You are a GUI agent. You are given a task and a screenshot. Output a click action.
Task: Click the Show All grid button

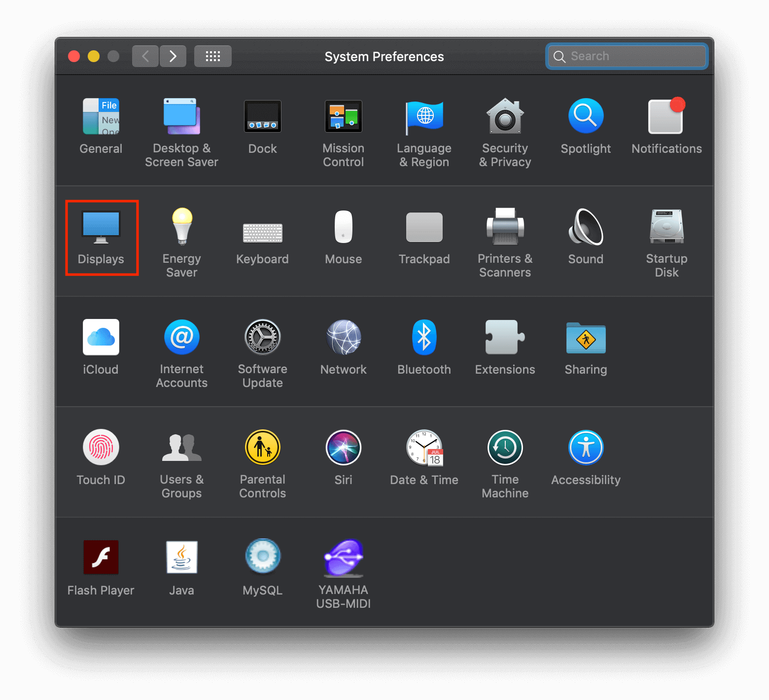pos(213,56)
